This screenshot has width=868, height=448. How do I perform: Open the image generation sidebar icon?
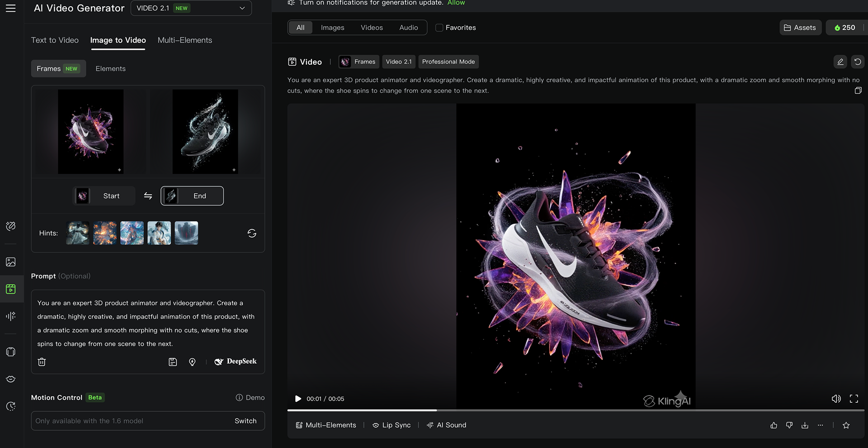pyautogui.click(x=11, y=262)
